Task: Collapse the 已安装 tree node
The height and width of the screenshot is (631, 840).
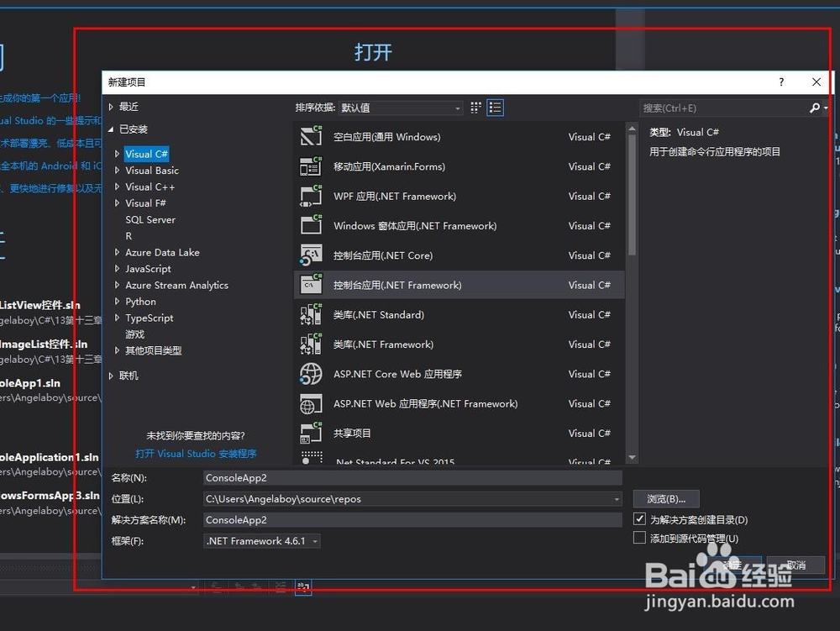Action: click(111, 129)
